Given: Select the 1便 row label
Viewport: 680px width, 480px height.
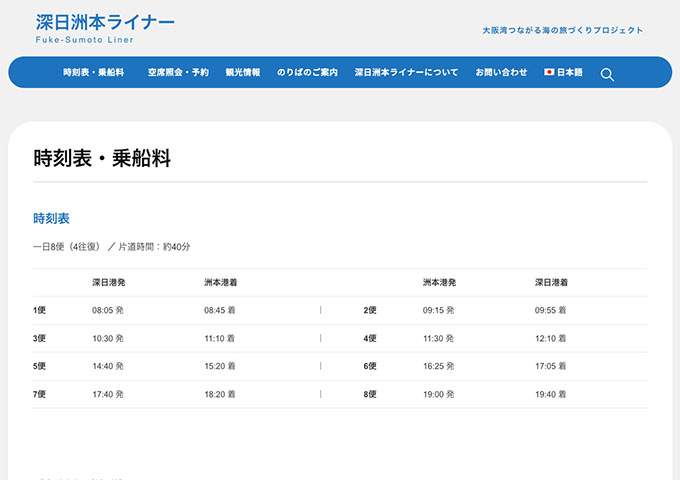Looking at the screenshot, I should coord(39,310).
